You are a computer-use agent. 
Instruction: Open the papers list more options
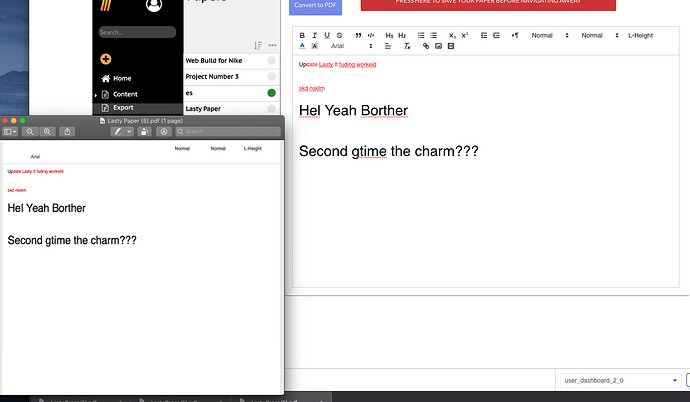point(272,45)
